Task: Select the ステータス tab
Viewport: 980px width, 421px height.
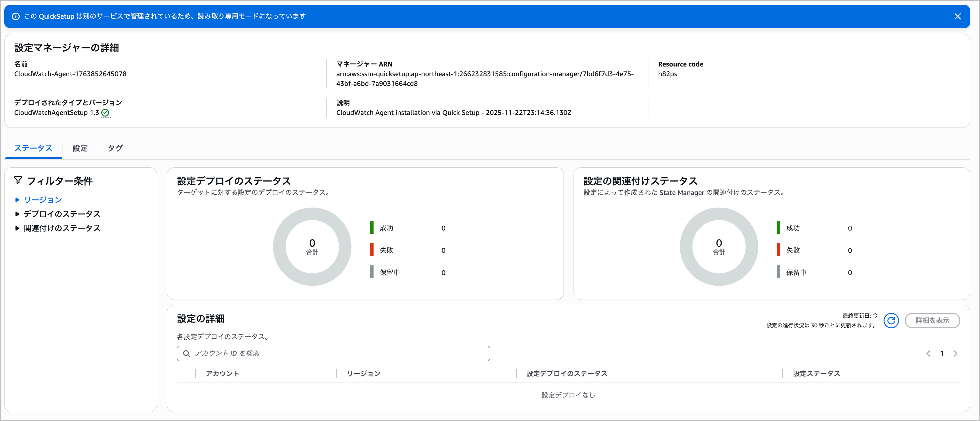Action: [x=33, y=148]
